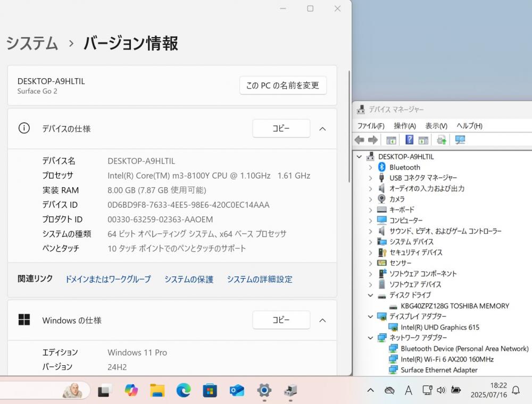Open the volume speaker tray icon
The height and width of the screenshot is (404, 532).
pyautogui.click(x=440, y=390)
